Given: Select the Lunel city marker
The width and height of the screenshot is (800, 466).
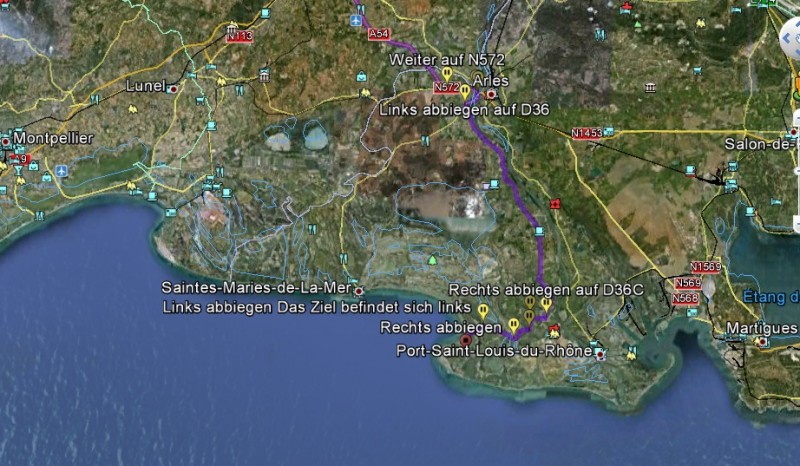Looking at the screenshot, I should 175,88.
